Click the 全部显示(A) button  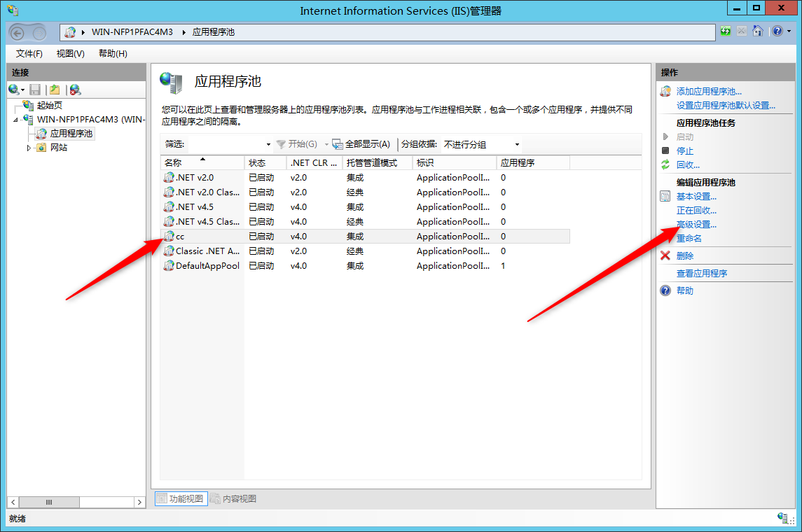[361, 145]
